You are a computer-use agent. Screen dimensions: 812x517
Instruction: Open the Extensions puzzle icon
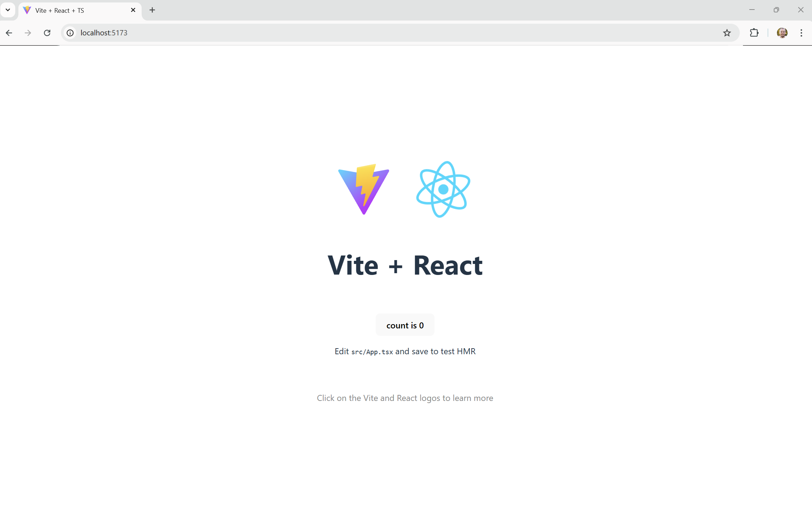coord(754,33)
